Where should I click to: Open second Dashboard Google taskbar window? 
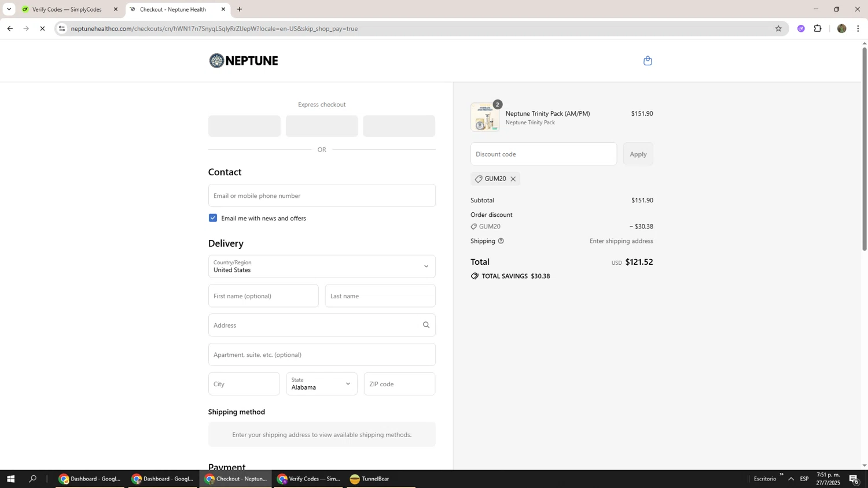coord(163,479)
